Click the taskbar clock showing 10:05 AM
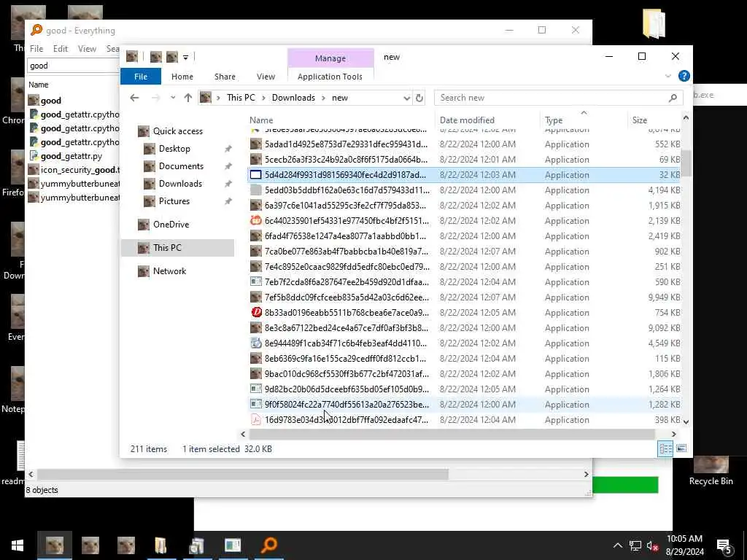The image size is (747, 560). point(684,545)
